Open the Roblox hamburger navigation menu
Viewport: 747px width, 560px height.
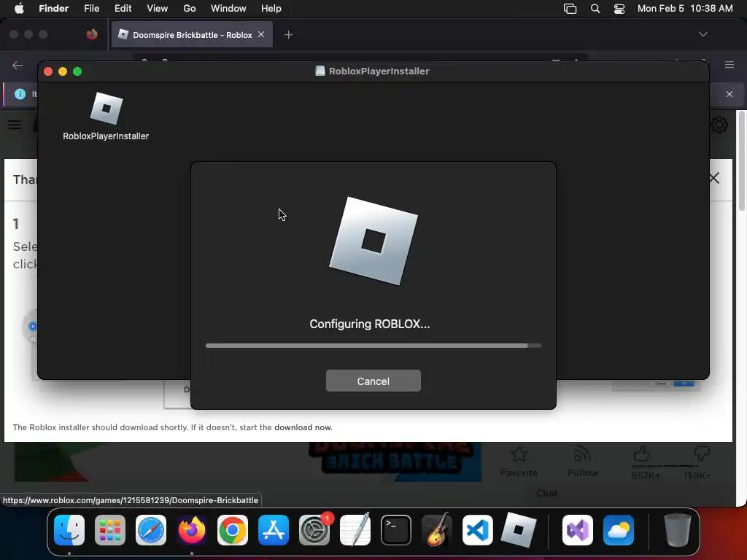[x=15, y=125]
